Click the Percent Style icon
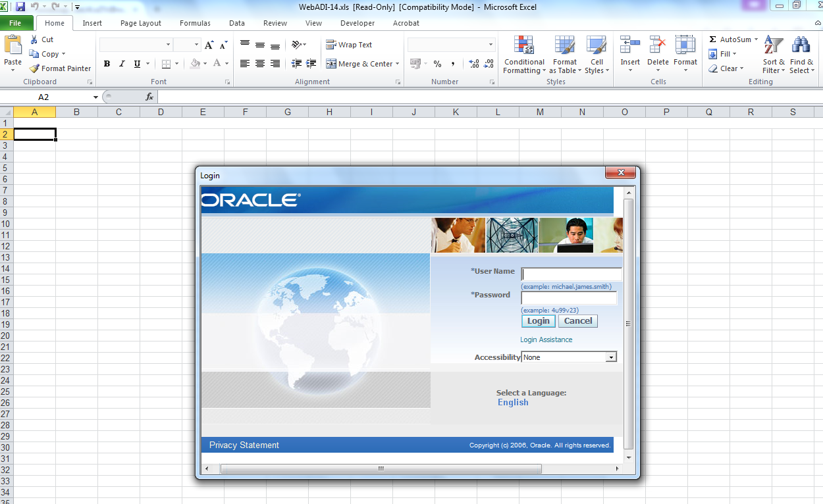Screen dimensions: 823x504 click(437, 64)
